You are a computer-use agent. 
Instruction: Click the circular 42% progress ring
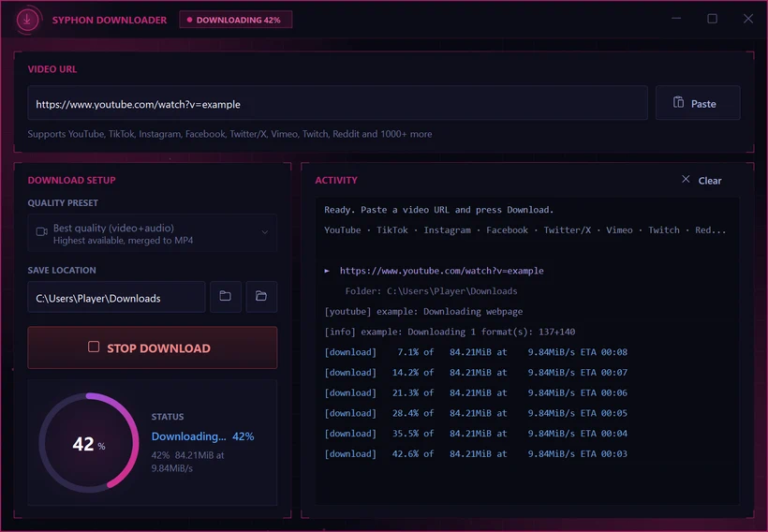coord(89,443)
